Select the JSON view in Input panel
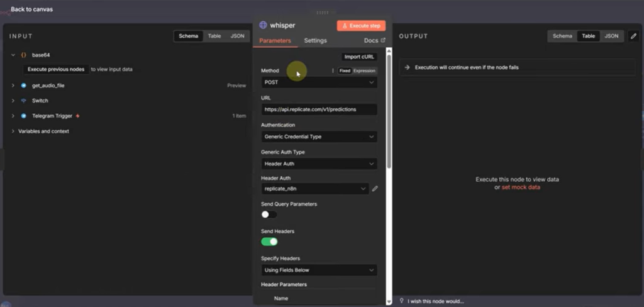Viewport: 644px width, 307px height. tap(237, 36)
